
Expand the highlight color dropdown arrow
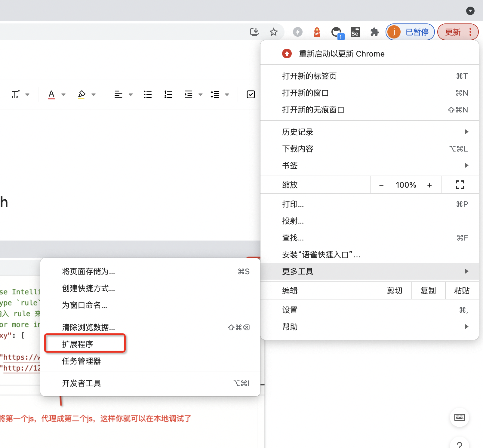coord(94,94)
